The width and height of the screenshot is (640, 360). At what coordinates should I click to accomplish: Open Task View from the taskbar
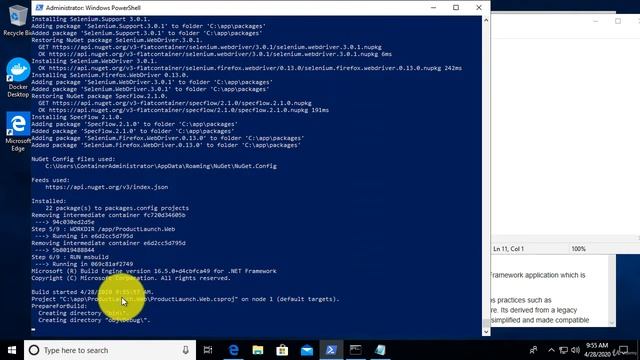(208, 350)
